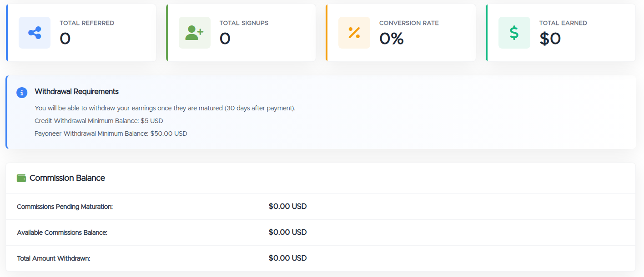The height and width of the screenshot is (277, 644).
Task: Click the Total Referred label
Action: point(87,23)
